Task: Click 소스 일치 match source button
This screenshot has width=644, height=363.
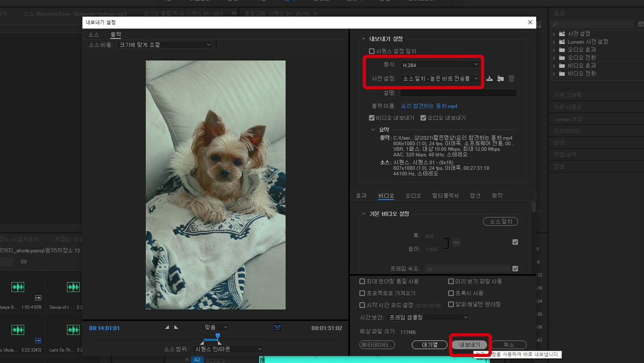Action: pos(501,221)
